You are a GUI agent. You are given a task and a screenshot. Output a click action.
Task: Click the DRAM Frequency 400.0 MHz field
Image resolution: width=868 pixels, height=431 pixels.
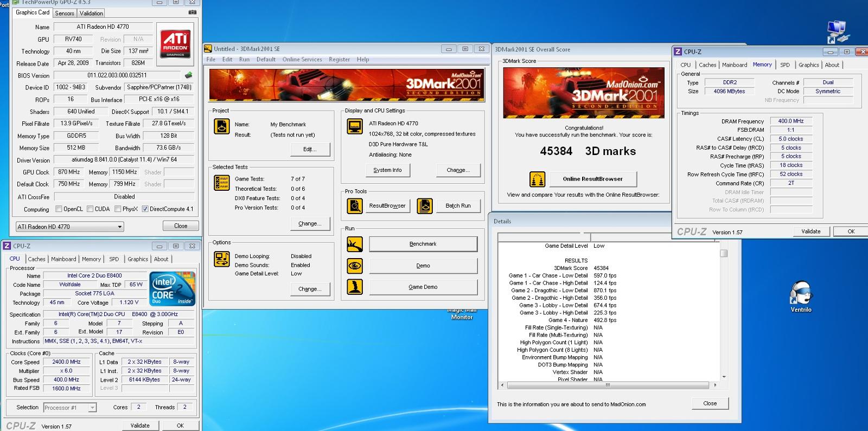pos(791,121)
